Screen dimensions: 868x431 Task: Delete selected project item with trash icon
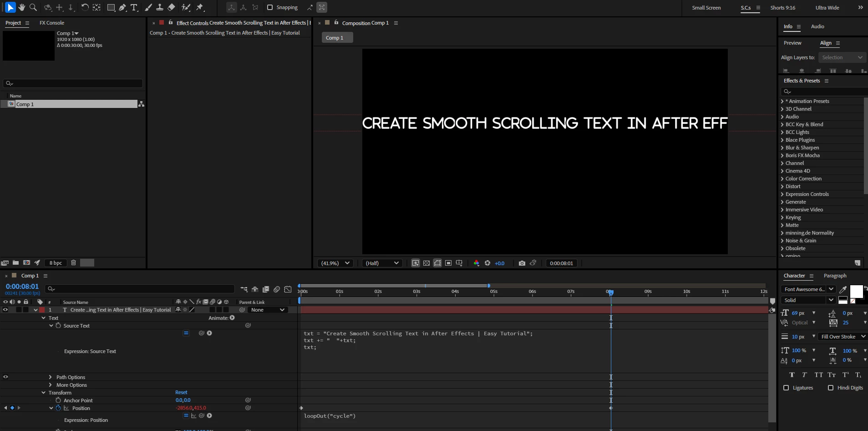73,263
